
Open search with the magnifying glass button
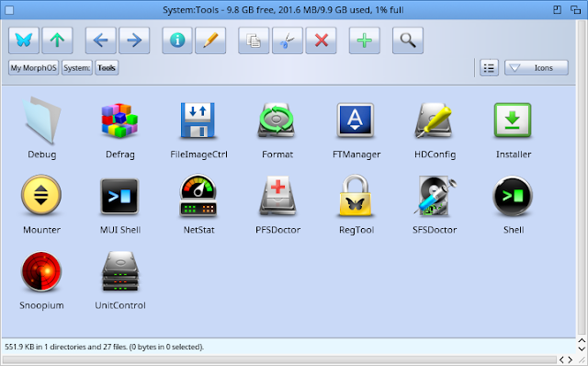(408, 40)
